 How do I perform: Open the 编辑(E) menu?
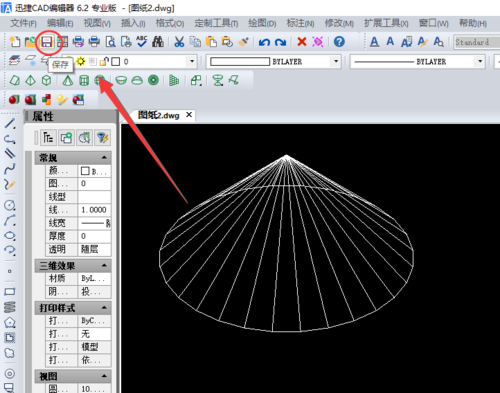coord(60,23)
